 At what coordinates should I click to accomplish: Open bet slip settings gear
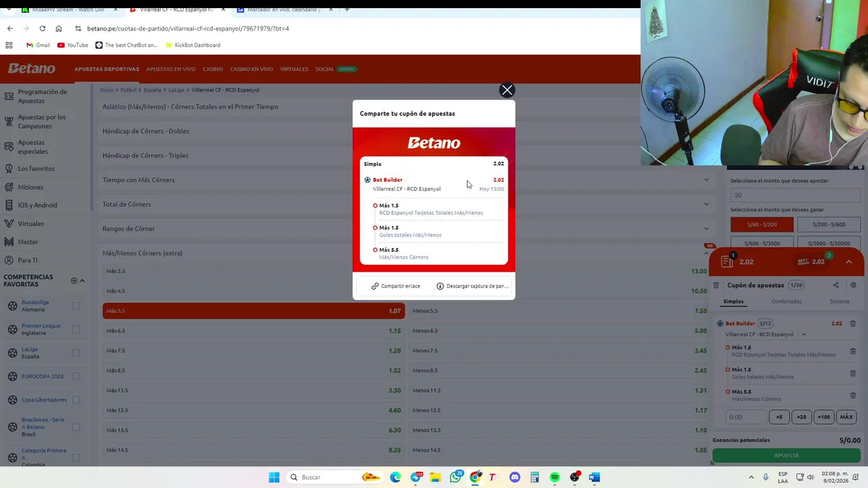(x=853, y=285)
